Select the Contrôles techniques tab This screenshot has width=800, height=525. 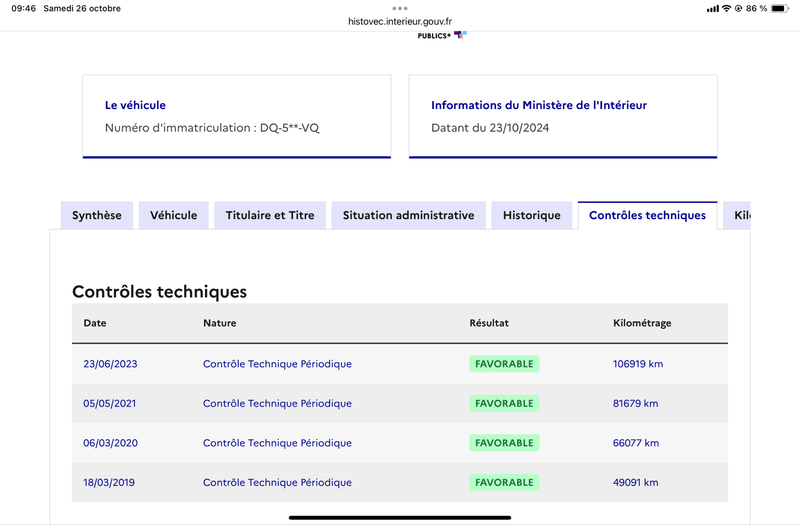coord(647,215)
